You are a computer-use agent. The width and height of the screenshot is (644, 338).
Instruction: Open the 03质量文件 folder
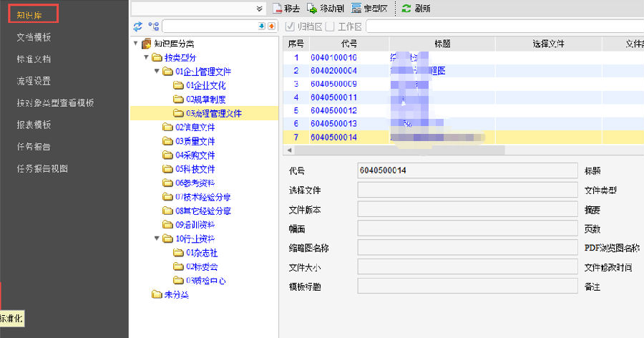[189, 142]
